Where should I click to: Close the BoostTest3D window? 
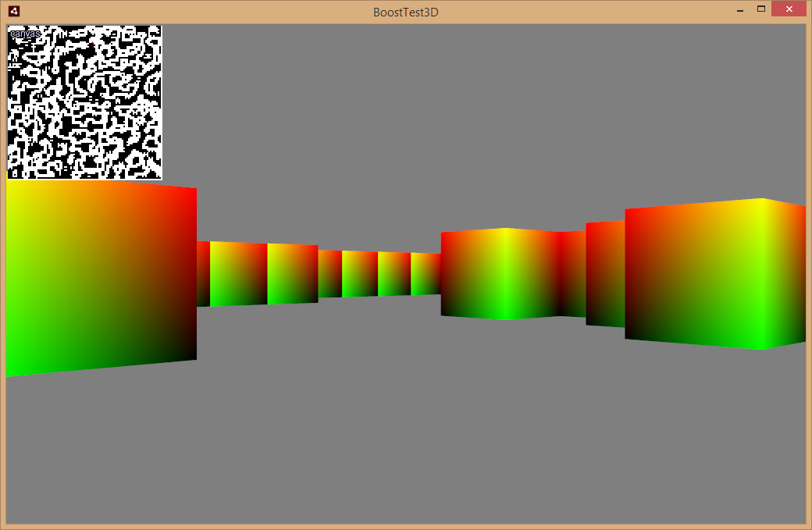click(789, 9)
